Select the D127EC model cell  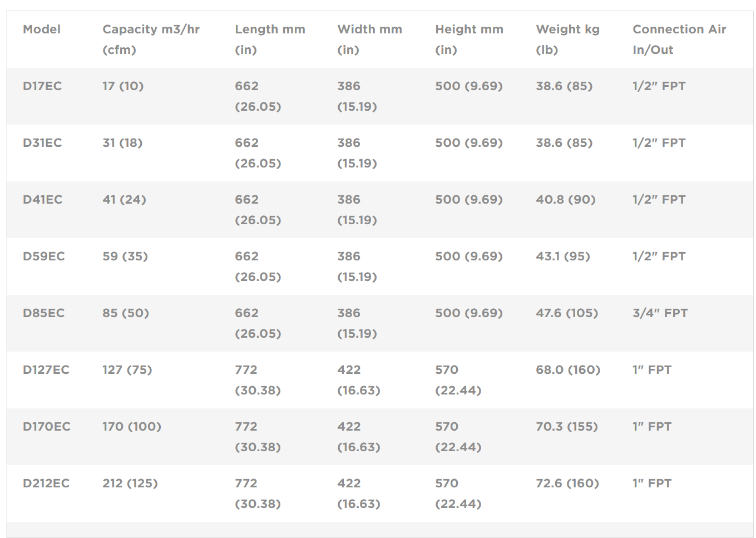click(x=46, y=370)
